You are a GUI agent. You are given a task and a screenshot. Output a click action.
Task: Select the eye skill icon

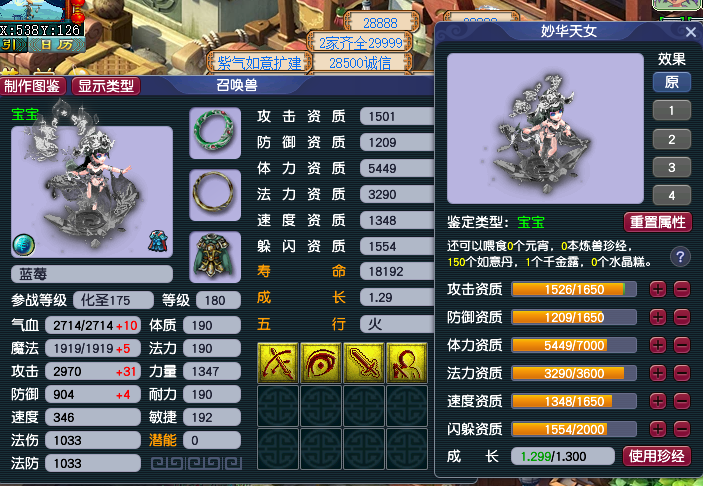tap(321, 363)
